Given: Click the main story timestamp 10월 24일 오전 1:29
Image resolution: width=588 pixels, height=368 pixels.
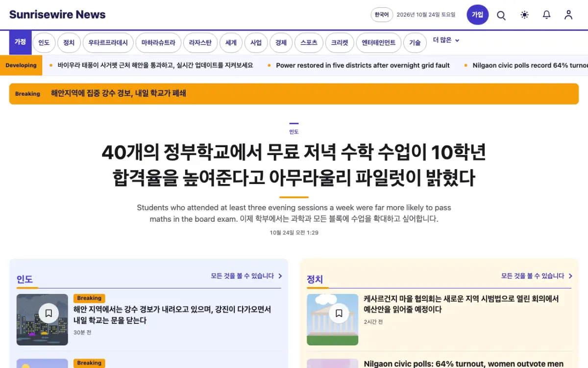Looking at the screenshot, I should (294, 233).
